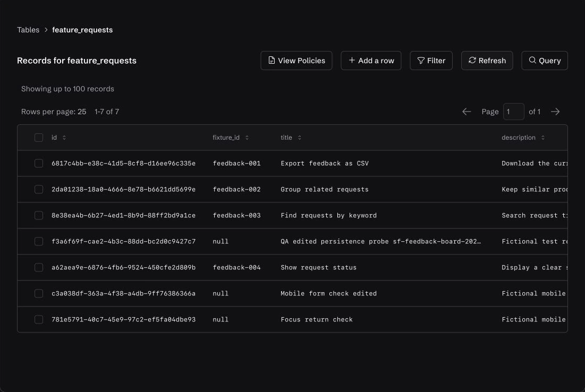Click the feature_requests breadcrumb

tap(82, 30)
